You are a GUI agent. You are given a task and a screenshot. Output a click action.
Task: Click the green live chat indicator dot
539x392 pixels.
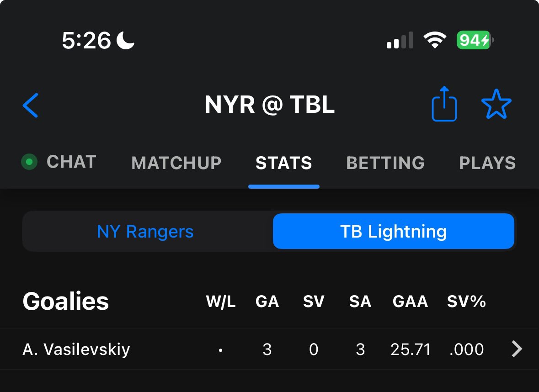pyautogui.click(x=29, y=162)
